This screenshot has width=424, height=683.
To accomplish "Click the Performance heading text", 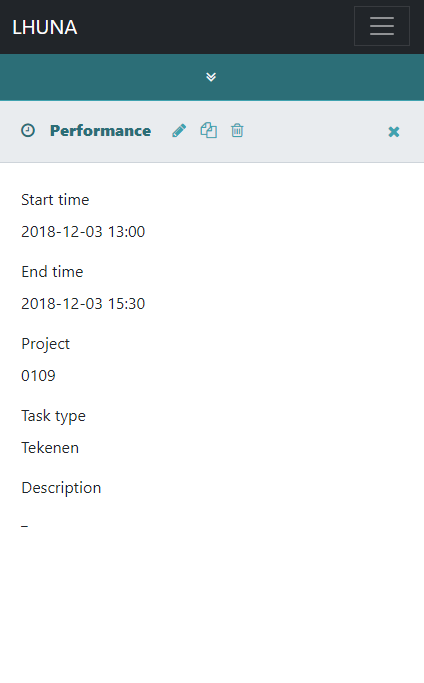I will pos(100,131).
